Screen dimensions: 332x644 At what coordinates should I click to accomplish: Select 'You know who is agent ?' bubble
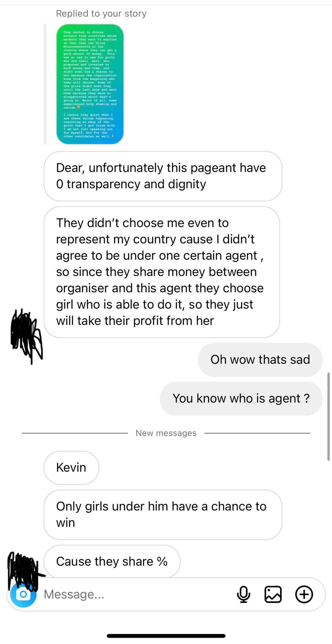pos(241,398)
